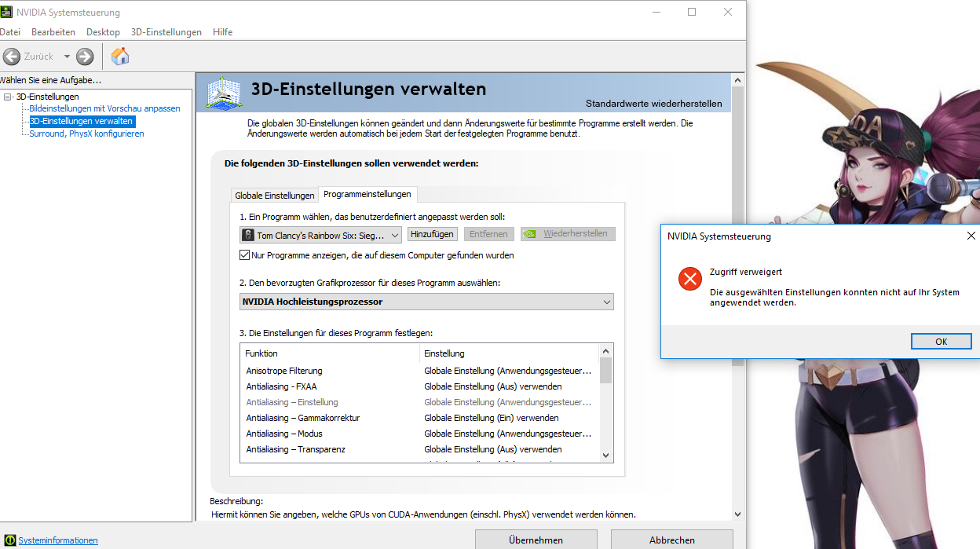
Task: Click the main panel scroll-down arrow
Action: click(x=737, y=514)
